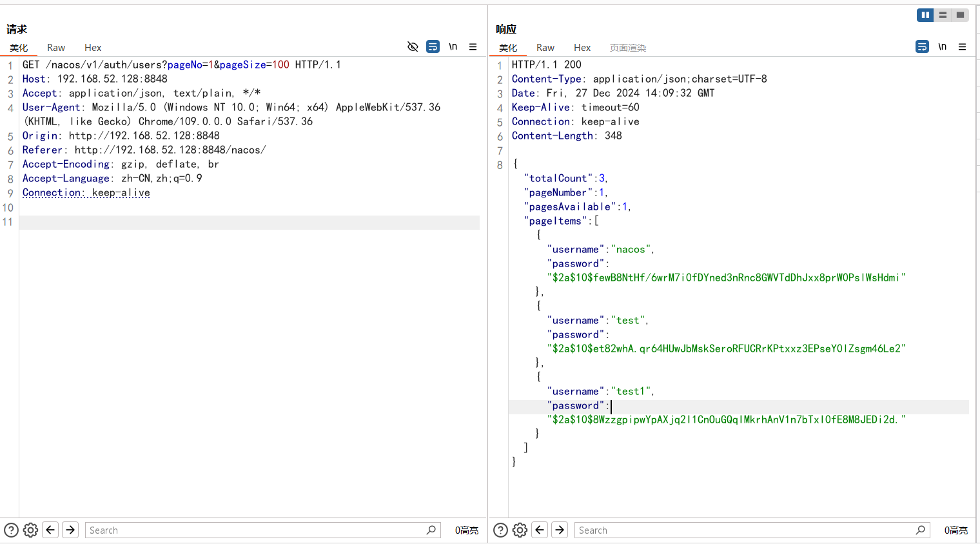The image size is (980, 544).
Task: Toggle \n newline display in request panel
Action: 453,46
